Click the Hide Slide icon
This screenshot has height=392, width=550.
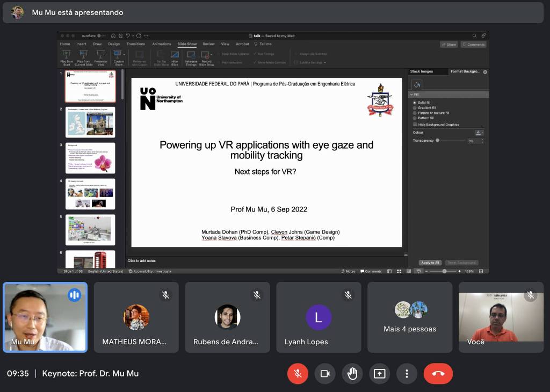(175, 54)
